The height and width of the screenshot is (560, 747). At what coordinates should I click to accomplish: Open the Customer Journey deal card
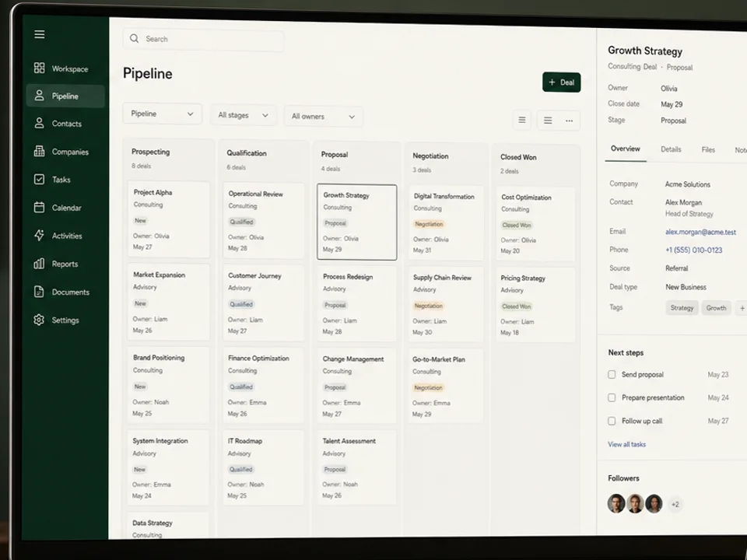pyautogui.click(x=264, y=303)
